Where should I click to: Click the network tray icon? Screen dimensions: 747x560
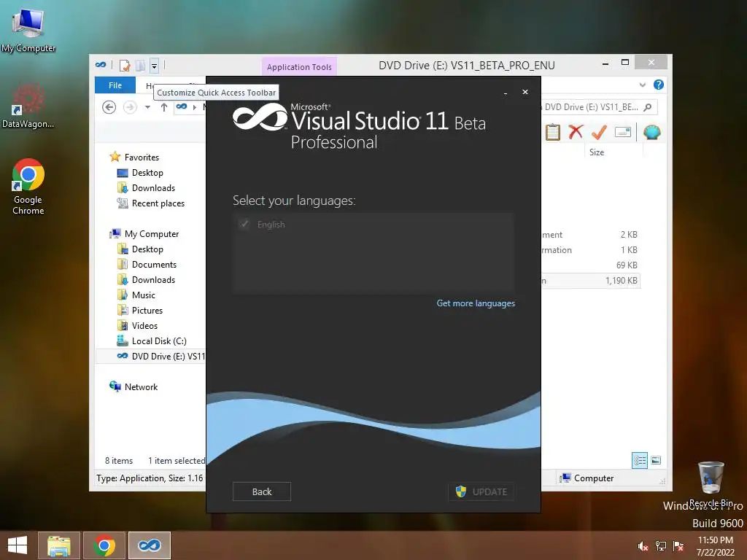[661, 545]
